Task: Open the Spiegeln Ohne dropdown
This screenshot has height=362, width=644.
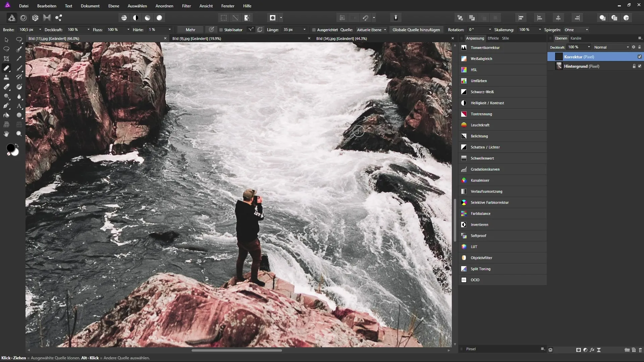Action: 577,30
